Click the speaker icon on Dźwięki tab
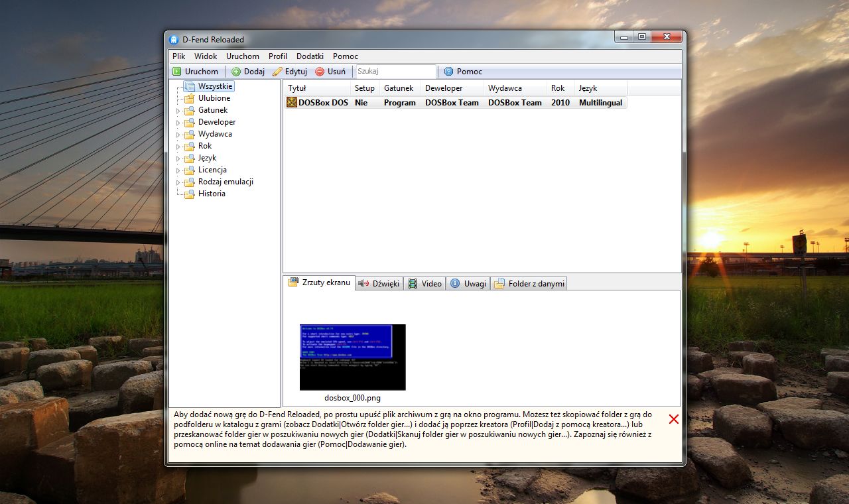 tap(361, 283)
